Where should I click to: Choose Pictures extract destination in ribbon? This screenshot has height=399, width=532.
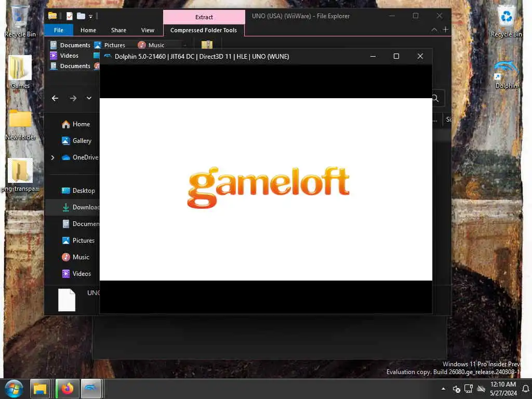110,45
